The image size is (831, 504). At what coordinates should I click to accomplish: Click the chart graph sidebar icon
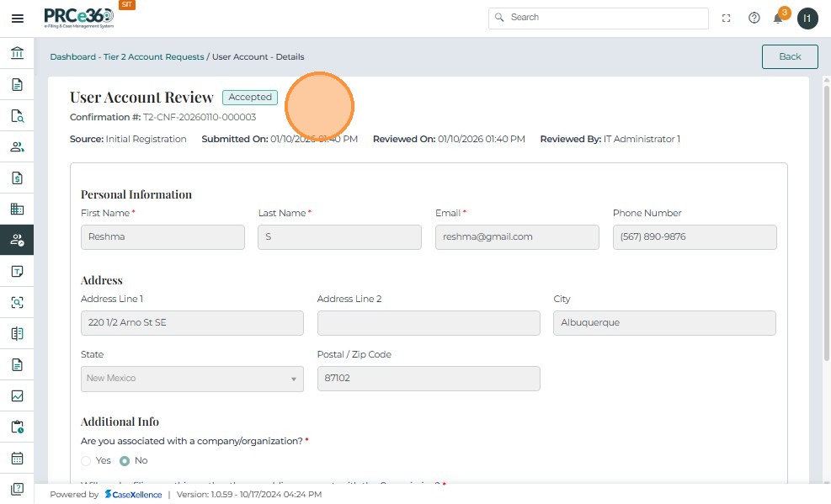tap(17, 396)
